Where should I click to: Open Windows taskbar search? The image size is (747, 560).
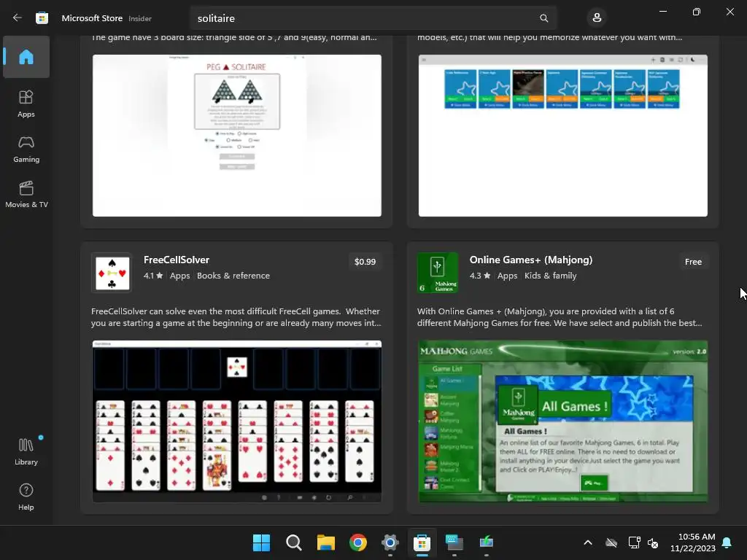293,542
